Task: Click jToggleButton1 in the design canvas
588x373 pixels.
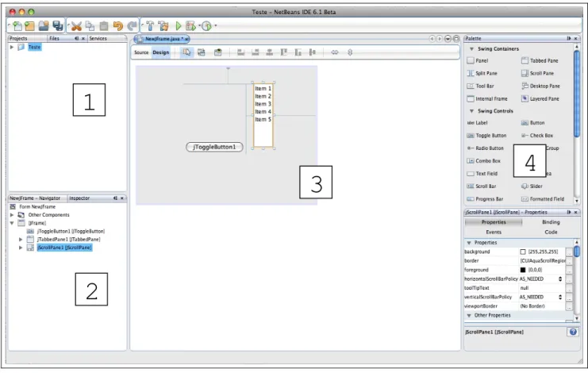Action: [214, 147]
